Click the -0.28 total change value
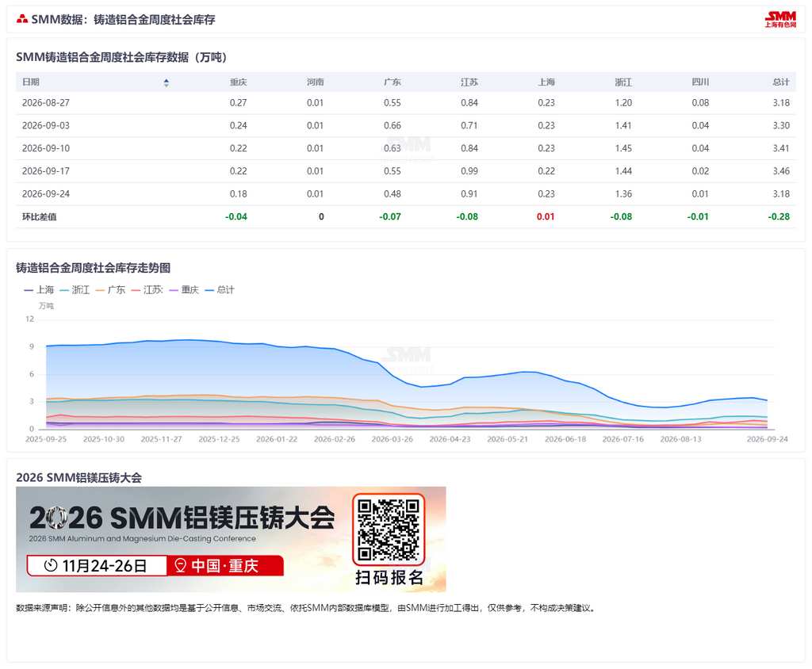The height and width of the screenshot is (669, 812). 779,217
